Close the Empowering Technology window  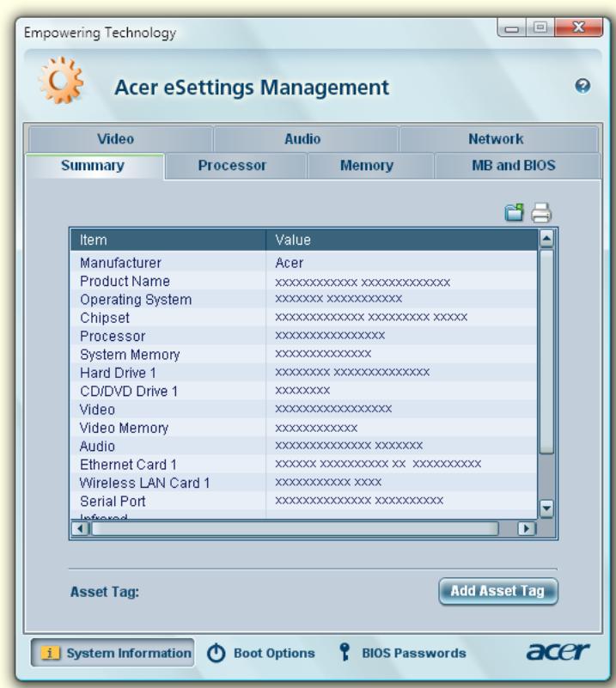[x=579, y=27]
